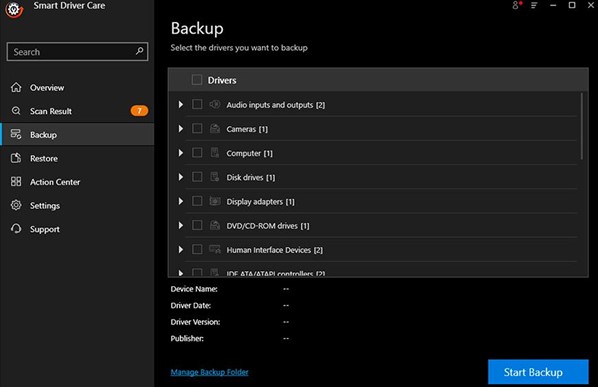Click the Scan Result magnifier icon
The width and height of the screenshot is (598, 387).
[x=16, y=111]
